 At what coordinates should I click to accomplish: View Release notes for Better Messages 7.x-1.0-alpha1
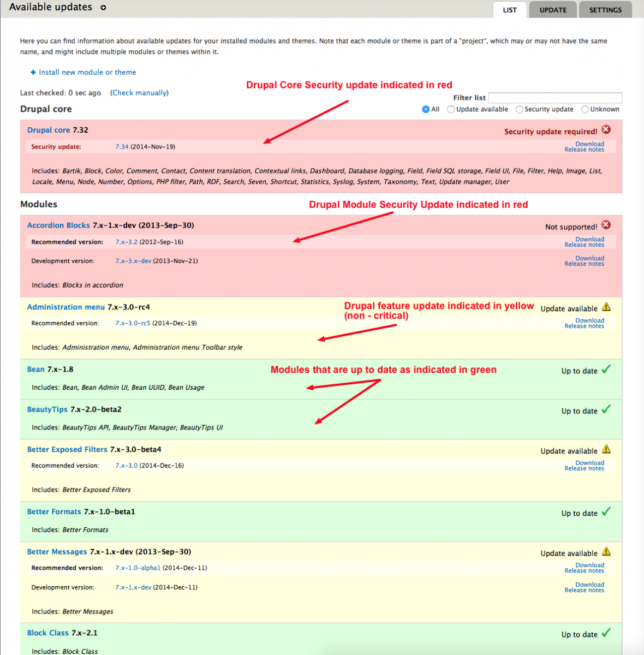(584, 570)
